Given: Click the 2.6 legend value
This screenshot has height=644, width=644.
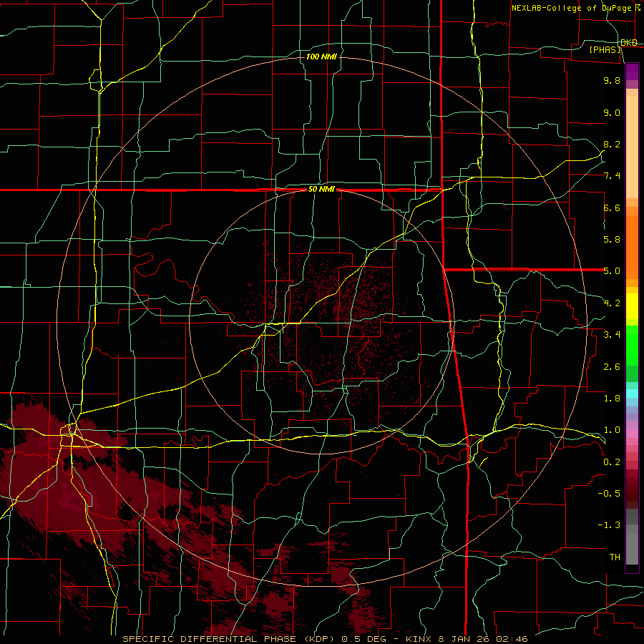Looking at the screenshot, I should tap(612, 367).
